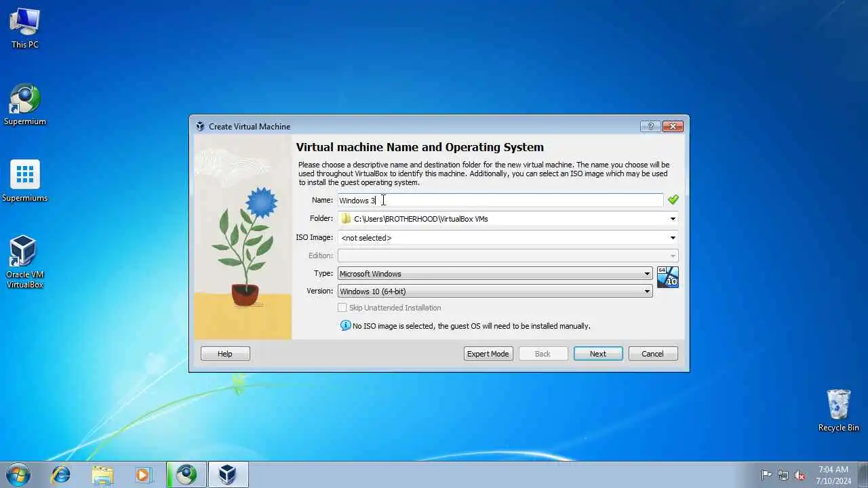Expand the Folder dropdown
The image size is (868, 488).
[x=673, y=219]
